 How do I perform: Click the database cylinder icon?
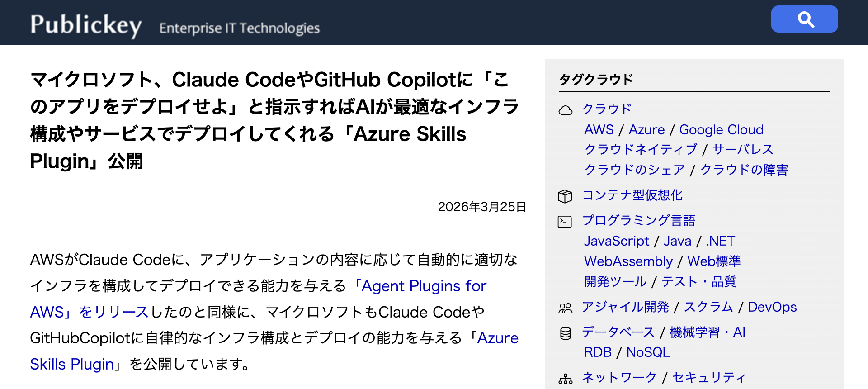(x=565, y=334)
